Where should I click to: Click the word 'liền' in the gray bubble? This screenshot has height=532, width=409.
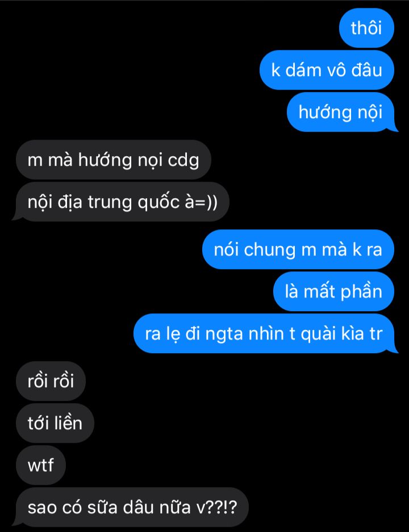(69, 423)
